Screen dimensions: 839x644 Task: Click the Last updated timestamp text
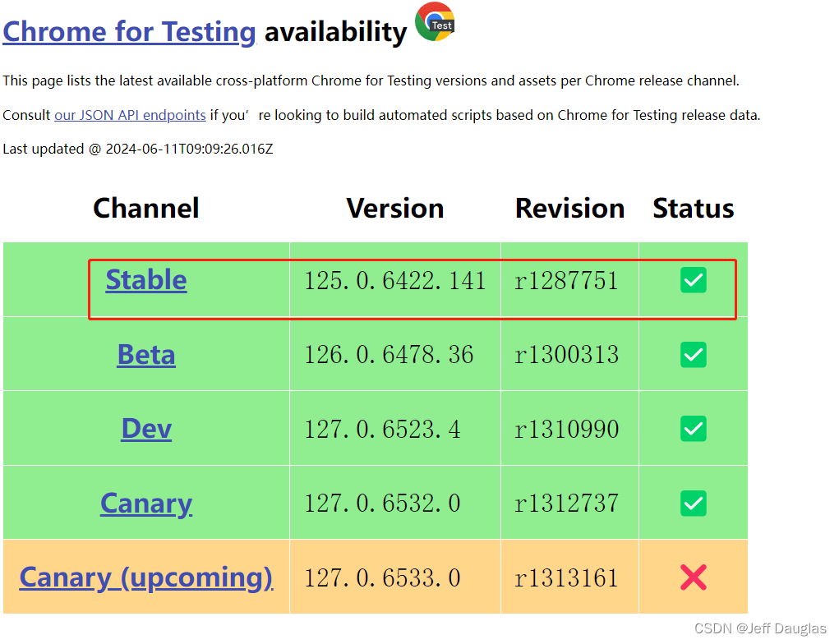click(138, 149)
